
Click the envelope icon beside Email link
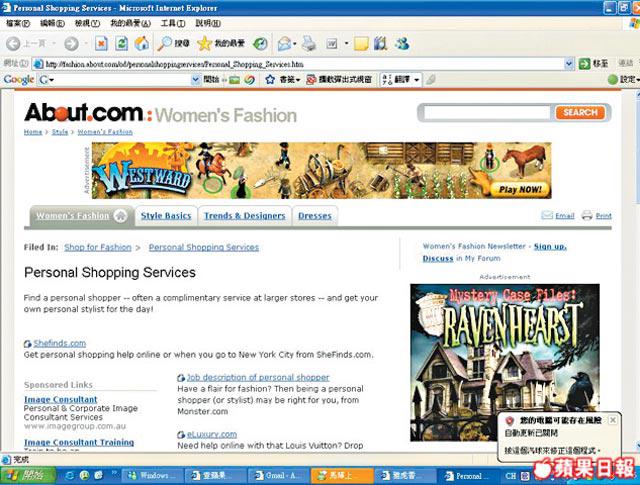point(547,215)
